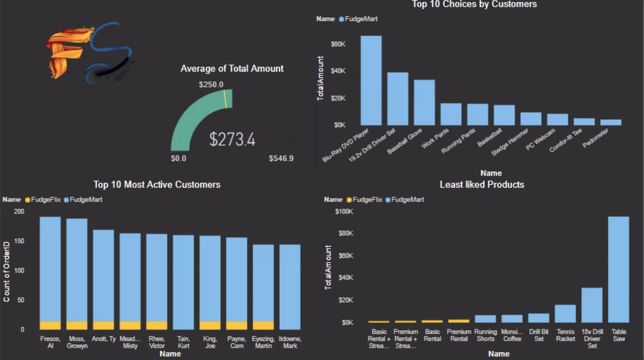The height and width of the screenshot is (360, 644).
Task: Click the Basketball bar
Action: coord(504,115)
